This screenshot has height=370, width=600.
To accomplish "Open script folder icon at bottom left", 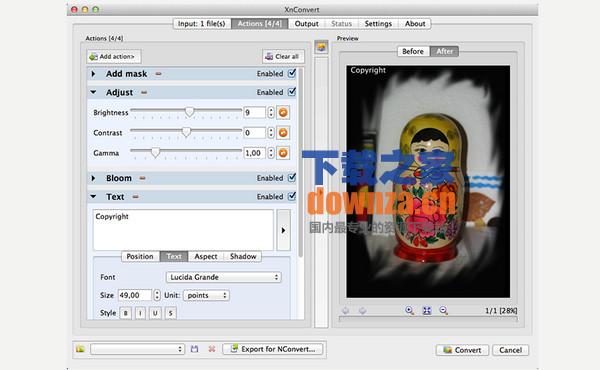I will [x=80, y=349].
